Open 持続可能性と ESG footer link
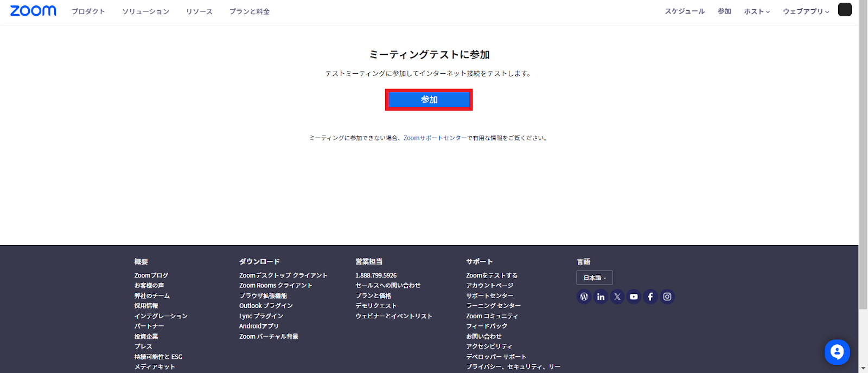This screenshot has width=868, height=373. pos(158,357)
